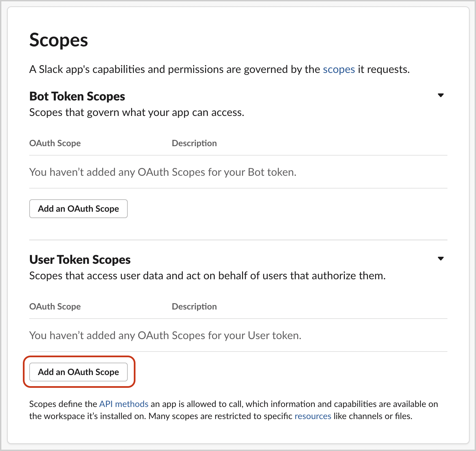The image size is (476, 451).
Task: Select the "Bot Token Scopes" heading
Action: [77, 96]
